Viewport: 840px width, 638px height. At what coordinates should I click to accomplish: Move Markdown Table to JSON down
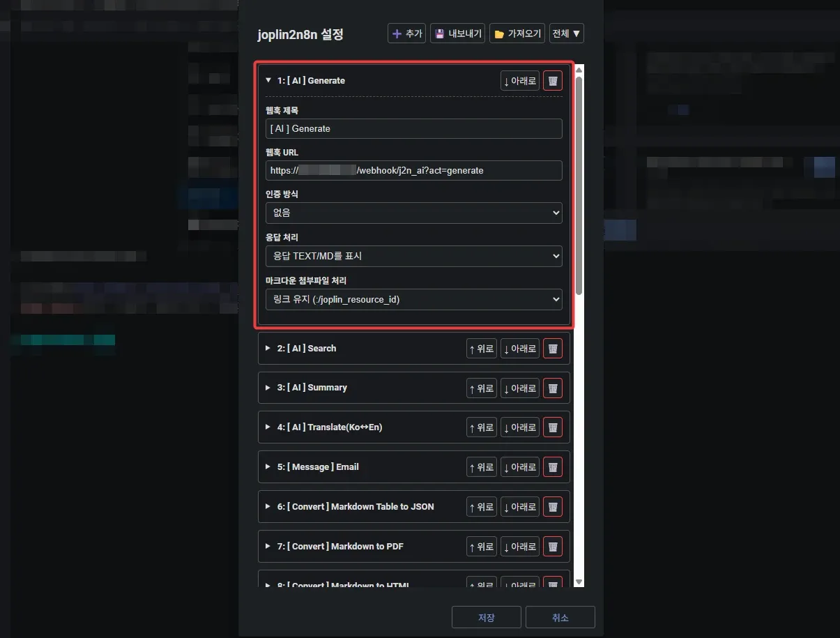point(520,507)
